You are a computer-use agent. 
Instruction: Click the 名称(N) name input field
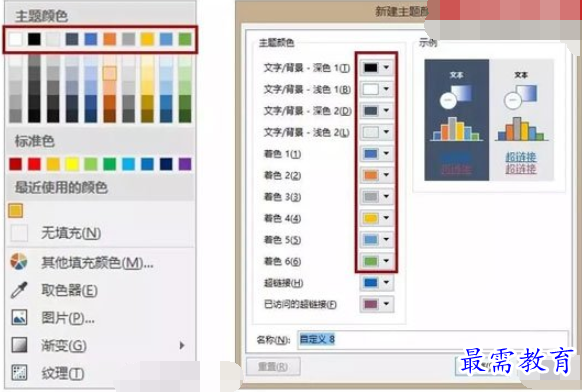(x=432, y=340)
